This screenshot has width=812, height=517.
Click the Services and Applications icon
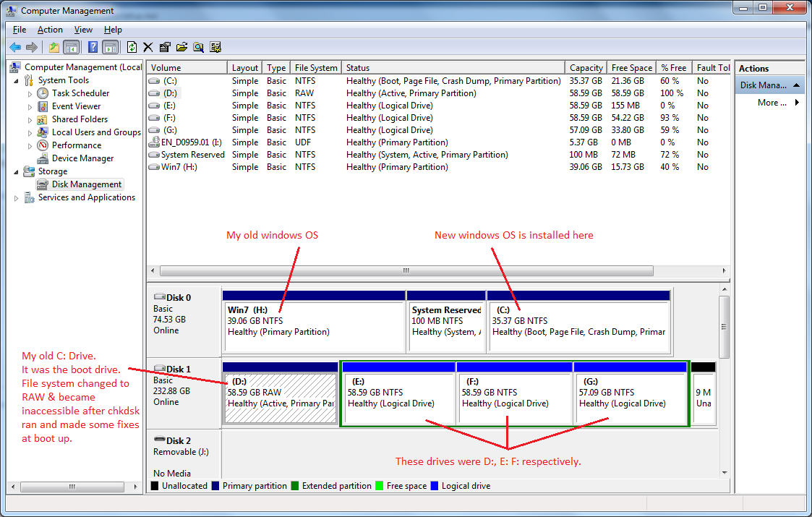tap(30, 197)
